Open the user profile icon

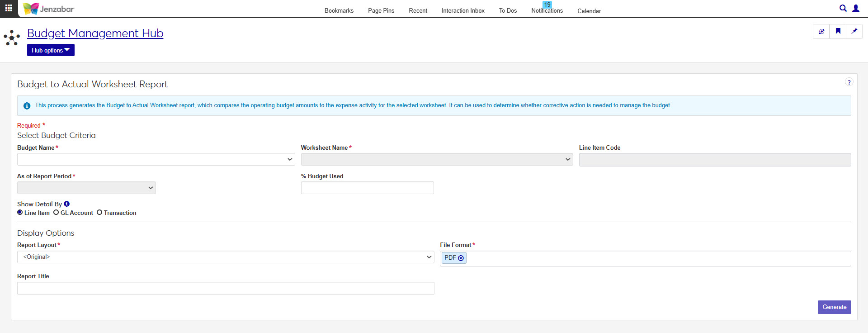[855, 8]
